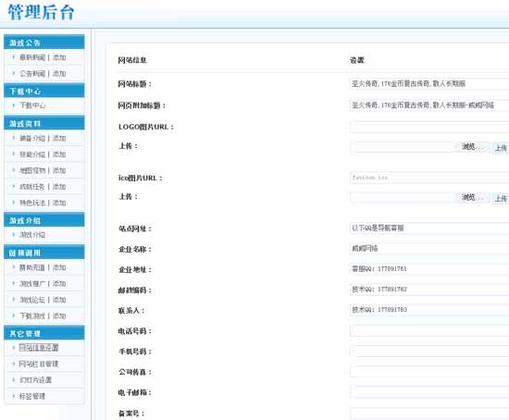Select the blue 游戏介绍 section header
Screen dimensions: 509x420
coord(44,220)
